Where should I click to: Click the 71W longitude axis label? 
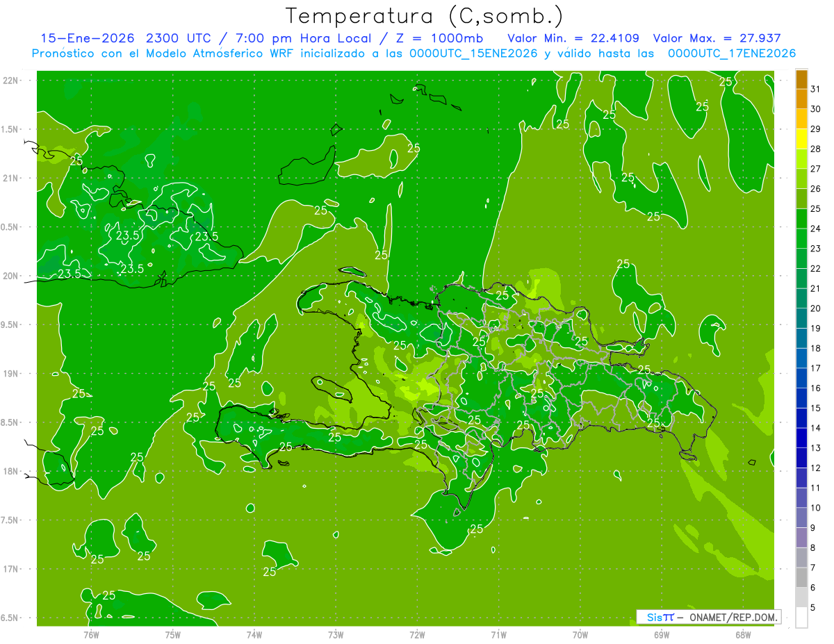click(498, 634)
